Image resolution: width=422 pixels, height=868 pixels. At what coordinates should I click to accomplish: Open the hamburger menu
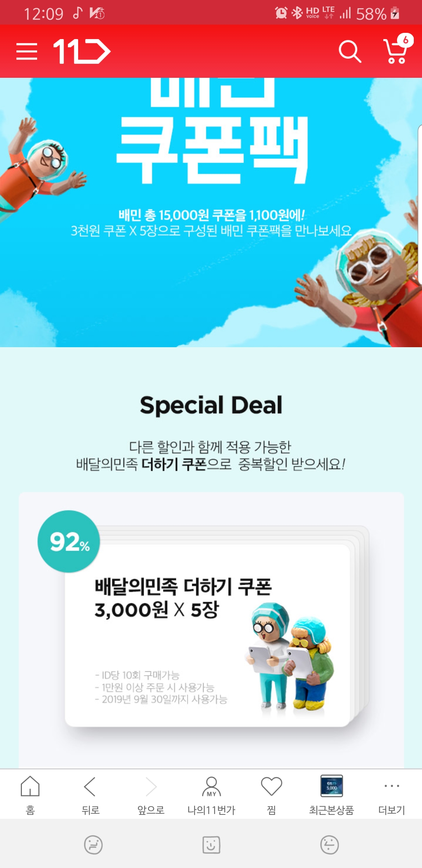click(27, 51)
